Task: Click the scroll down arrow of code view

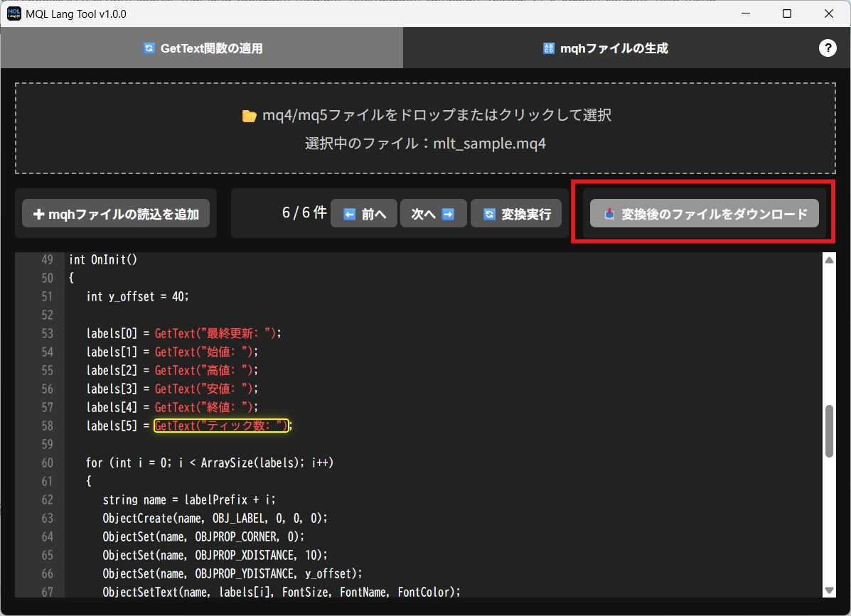Action: click(829, 590)
